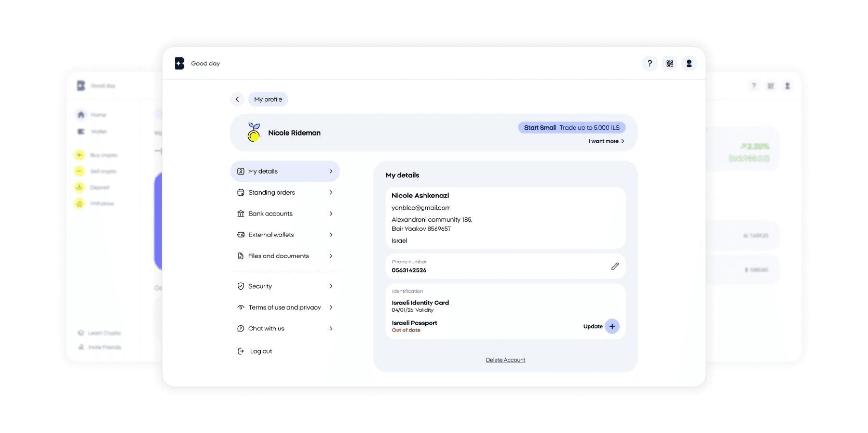Click Deposit yellow icon in background window
868x433 pixels.
[79, 187]
